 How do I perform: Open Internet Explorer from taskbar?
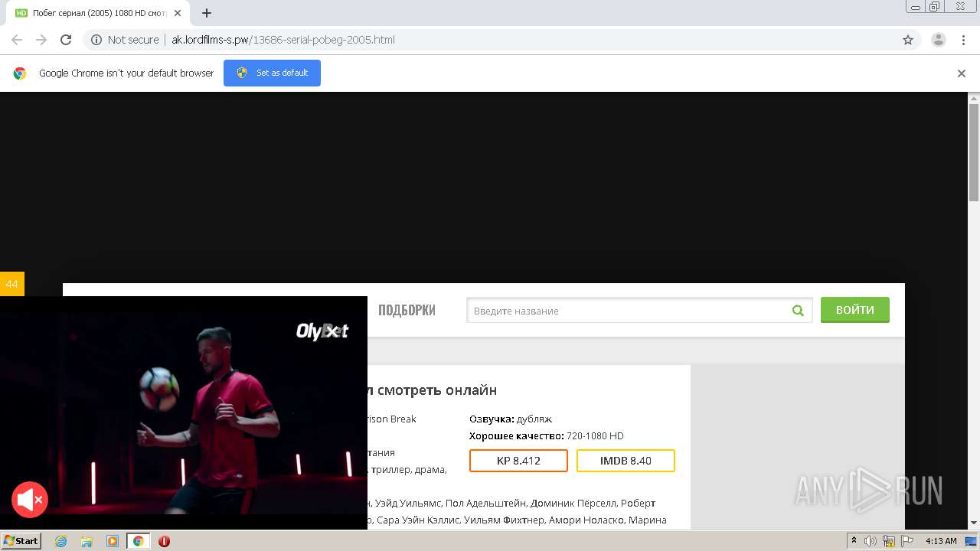coord(60,541)
